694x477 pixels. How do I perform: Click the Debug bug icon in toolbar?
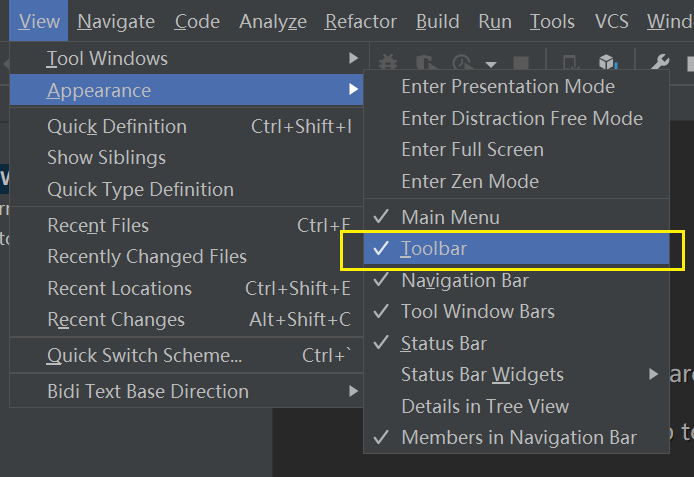point(388,62)
